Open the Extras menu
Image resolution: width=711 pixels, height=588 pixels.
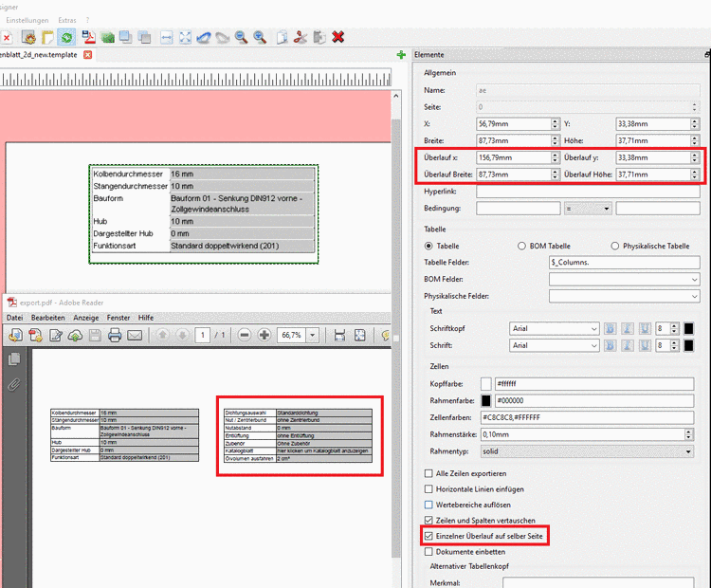67,21
